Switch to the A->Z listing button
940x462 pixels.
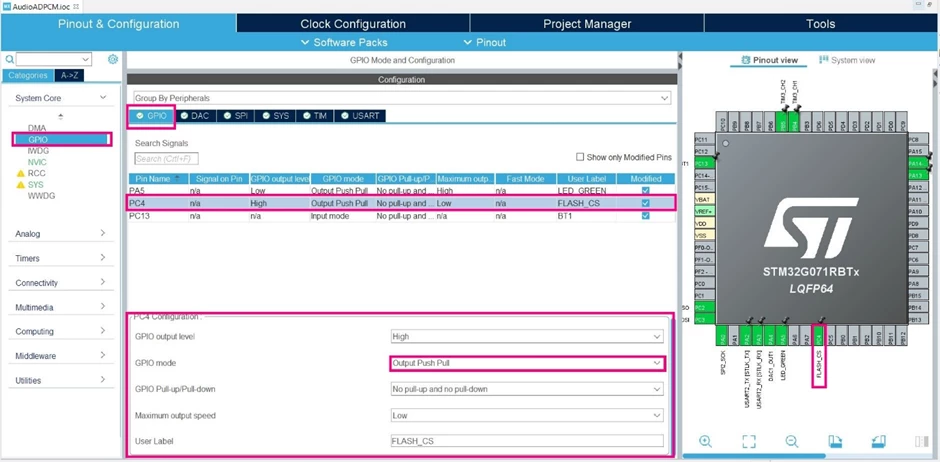coord(69,76)
